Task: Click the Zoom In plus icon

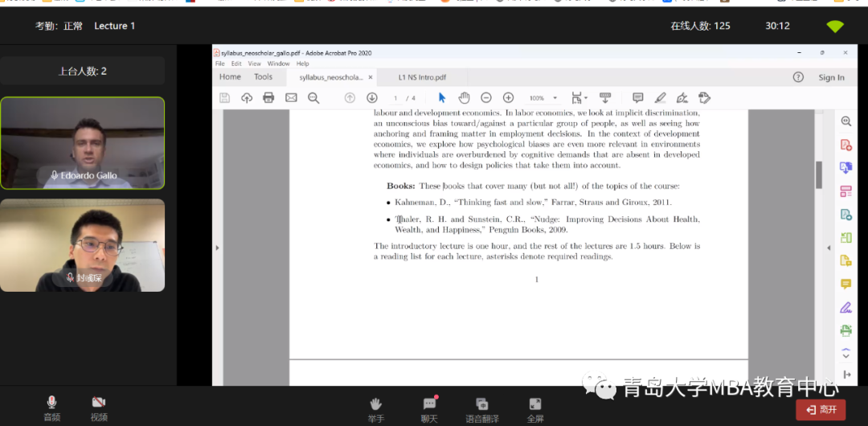Action: click(508, 98)
